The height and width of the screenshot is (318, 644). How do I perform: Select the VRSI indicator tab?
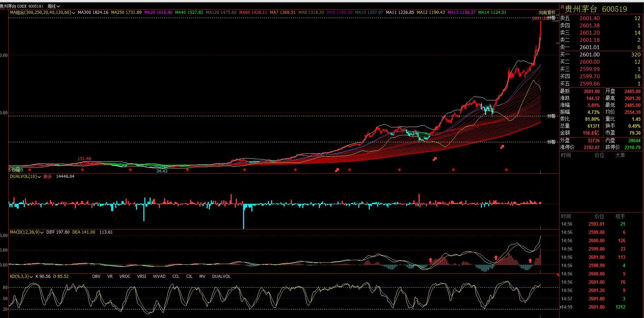(142, 276)
